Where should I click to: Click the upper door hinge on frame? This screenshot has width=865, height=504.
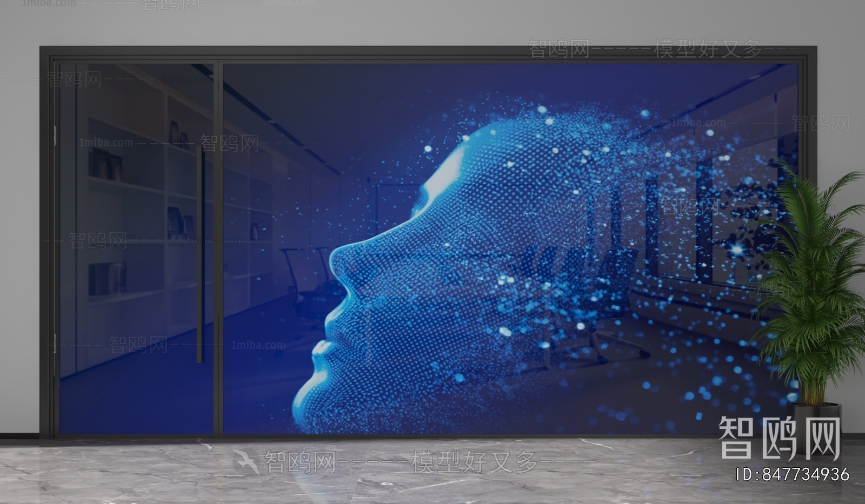[x=55, y=136]
